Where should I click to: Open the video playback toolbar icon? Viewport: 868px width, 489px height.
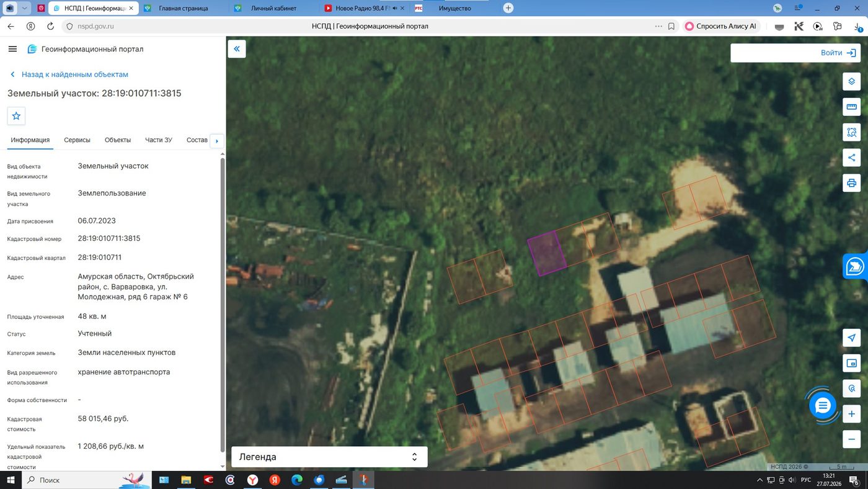coord(818,27)
